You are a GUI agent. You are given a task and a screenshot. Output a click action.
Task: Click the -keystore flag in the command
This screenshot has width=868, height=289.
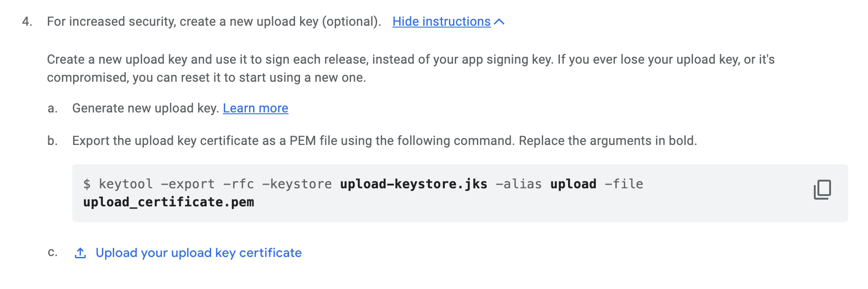pyautogui.click(x=297, y=184)
